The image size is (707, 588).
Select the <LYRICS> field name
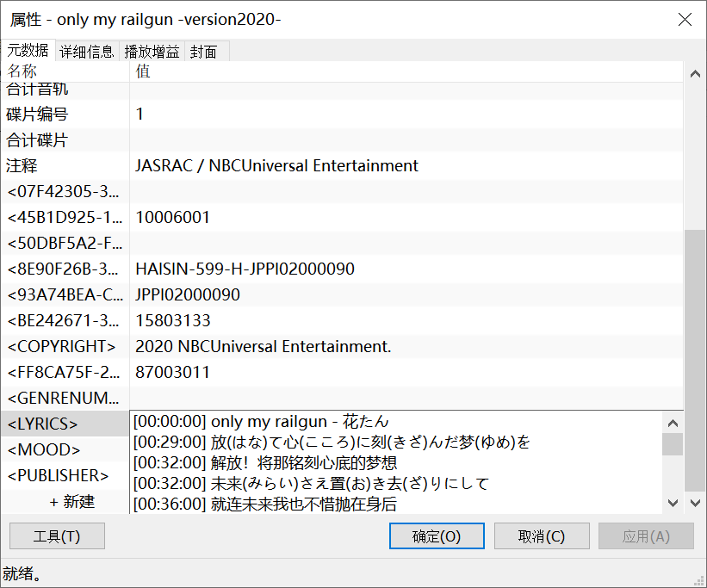click(x=42, y=424)
